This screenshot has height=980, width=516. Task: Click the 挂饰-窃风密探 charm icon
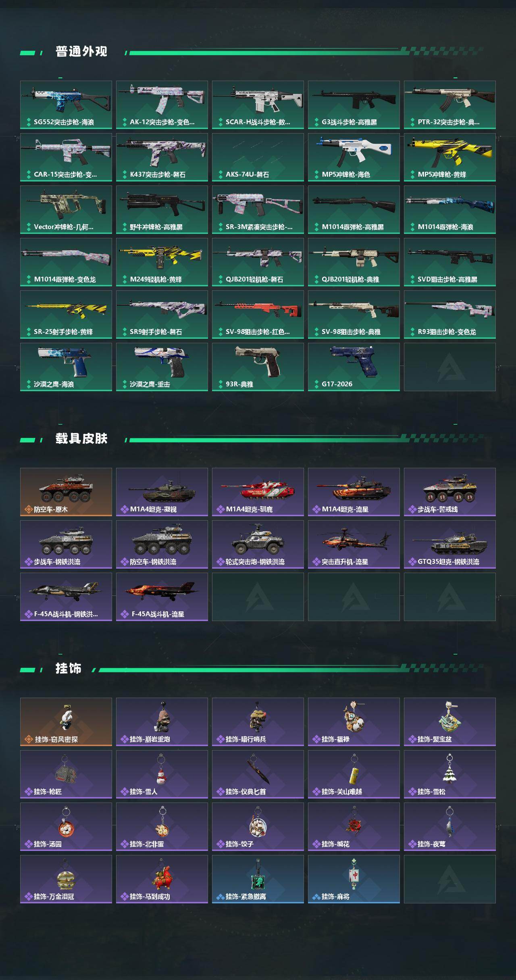(66, 722)
